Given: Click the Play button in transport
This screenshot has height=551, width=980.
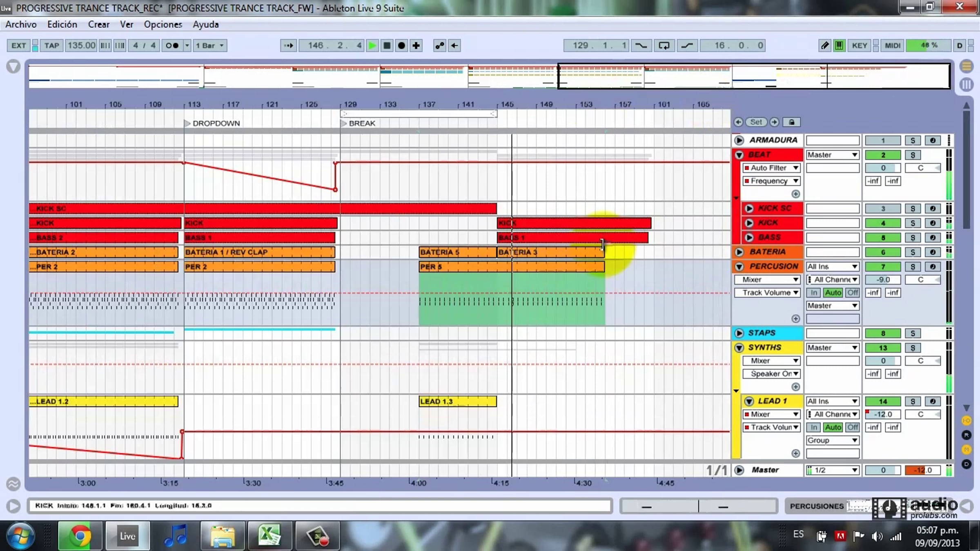Looking at the screenshot, I should coord(372,45).
